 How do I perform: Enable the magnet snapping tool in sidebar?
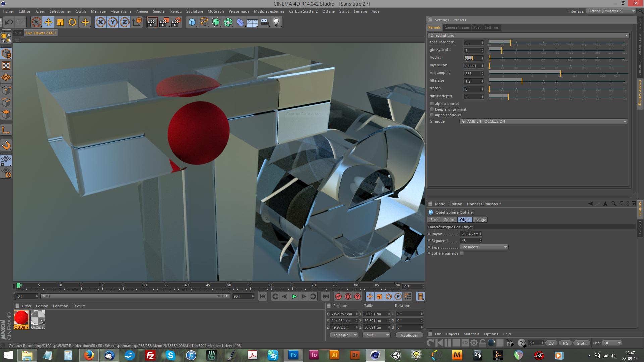pos(6,145)
